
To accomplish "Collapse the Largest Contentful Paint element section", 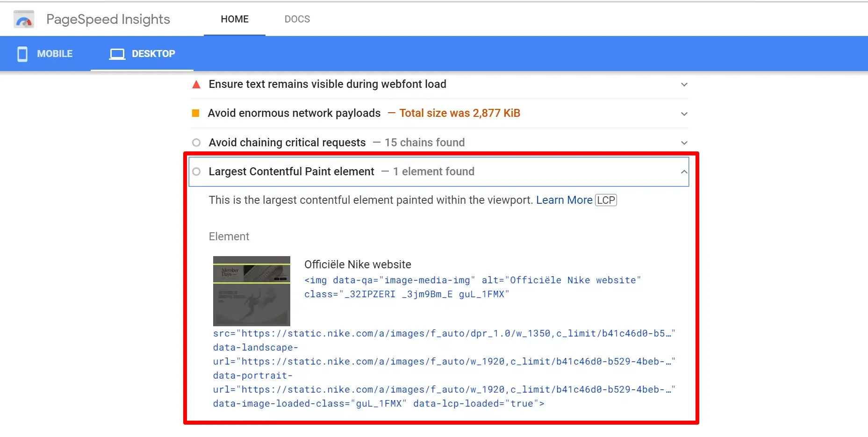I will click(684, 172).
